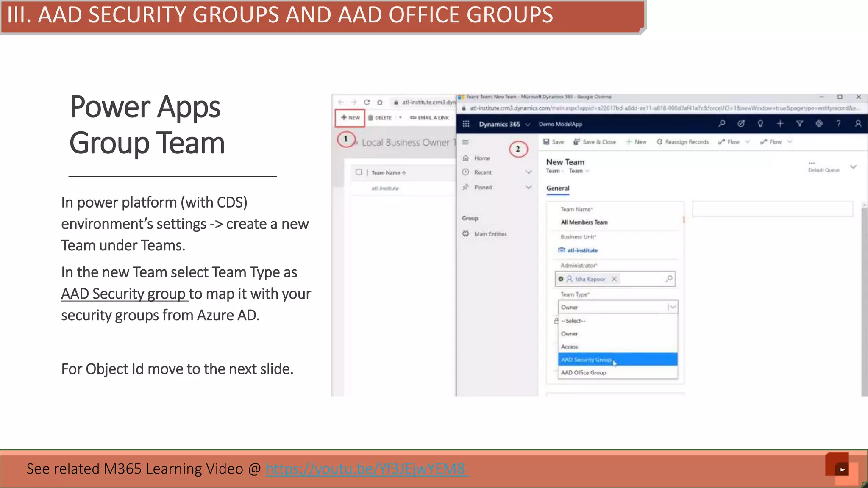Image resolution: width=868 pixels, height=488 pixels.
Task: Click Save & Close in command bar
Action: [x=594, y=142]
